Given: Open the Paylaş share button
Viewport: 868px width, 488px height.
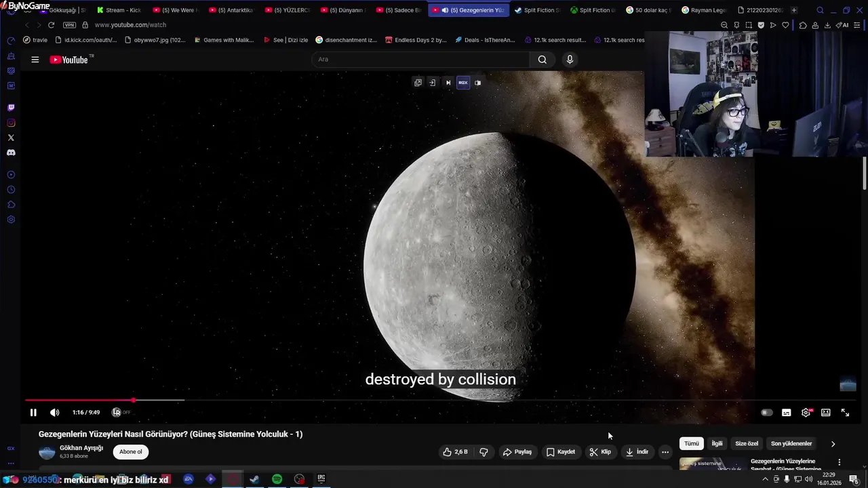Looking at the screenshot, I should click(x=517, y=451).
